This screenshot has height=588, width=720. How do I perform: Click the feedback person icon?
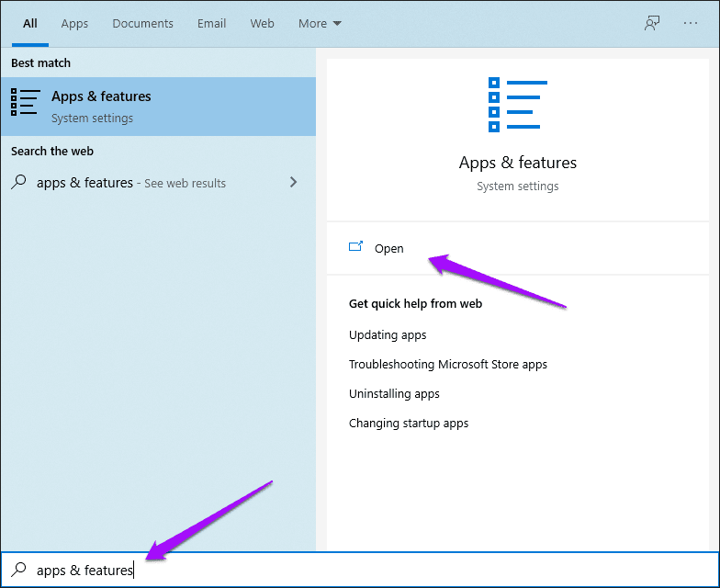point(652,23)
